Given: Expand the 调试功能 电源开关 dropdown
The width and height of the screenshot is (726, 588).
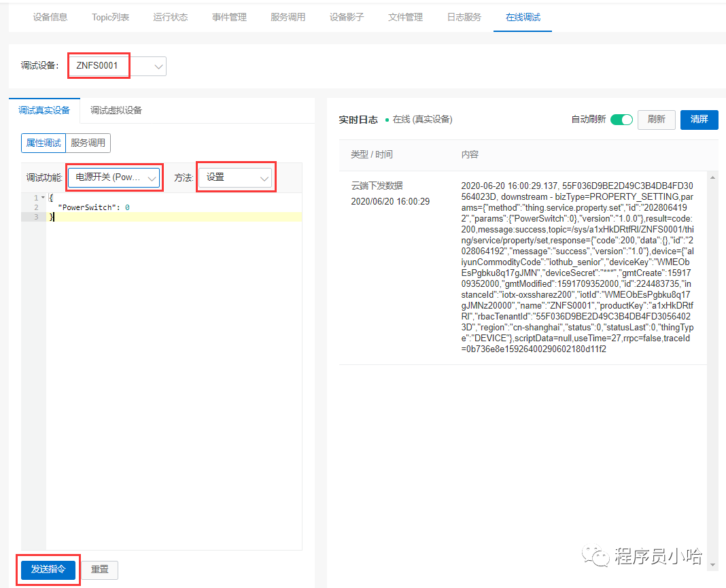Looking at the screenshot, I should point(114,177).
